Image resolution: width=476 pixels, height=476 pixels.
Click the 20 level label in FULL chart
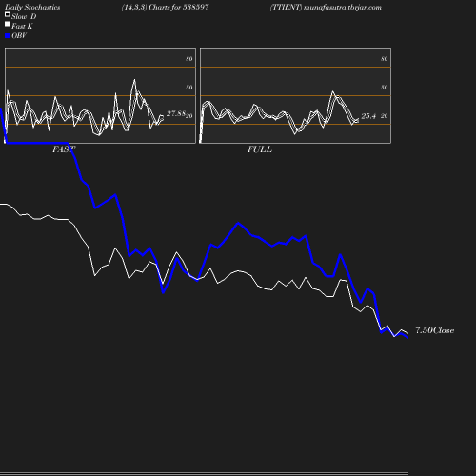(385, 116)
